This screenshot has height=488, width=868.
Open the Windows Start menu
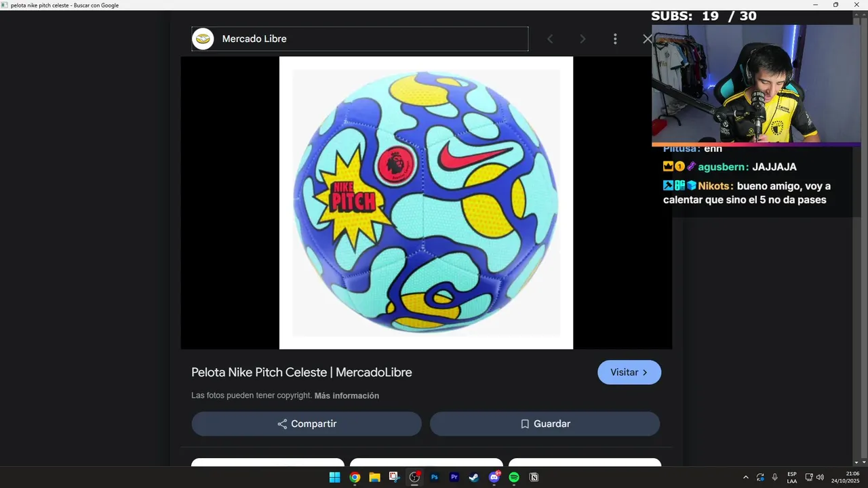334,477
